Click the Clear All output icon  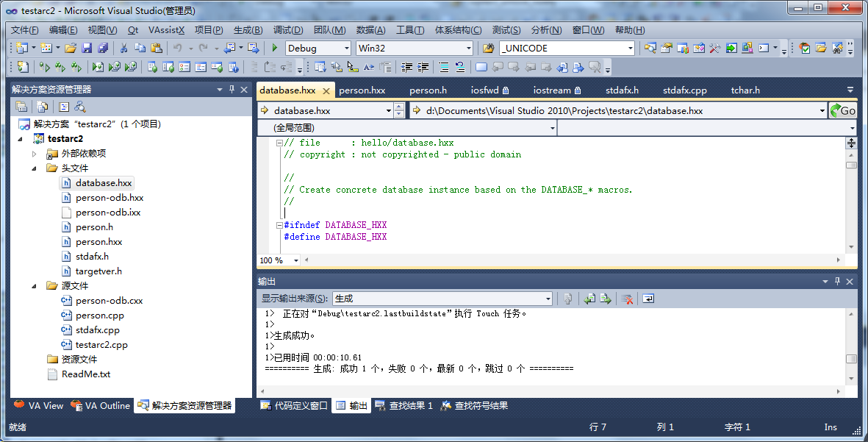tap(627, 299)
